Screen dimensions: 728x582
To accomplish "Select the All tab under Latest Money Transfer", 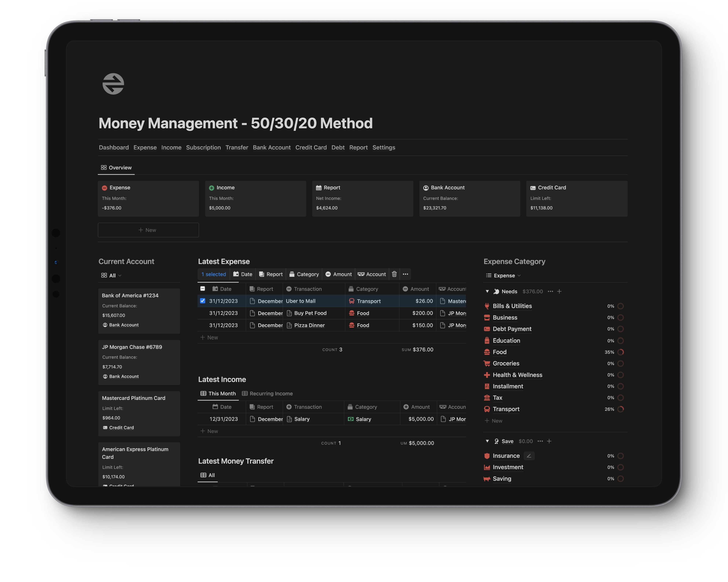I will [x=208, y=475].
